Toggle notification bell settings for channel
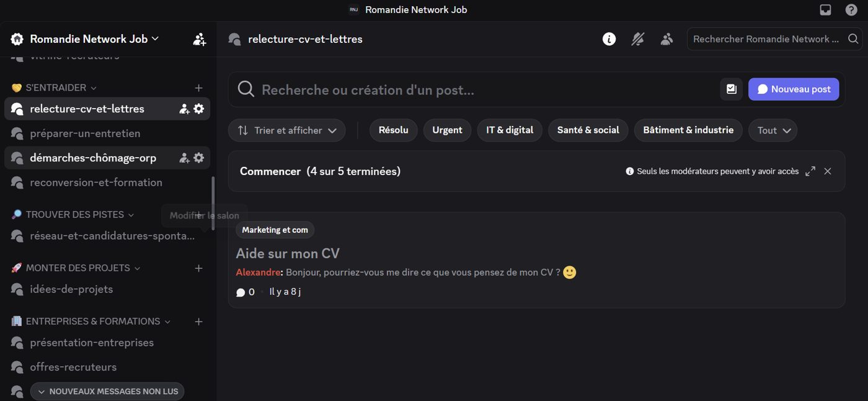 click(638, 39)
